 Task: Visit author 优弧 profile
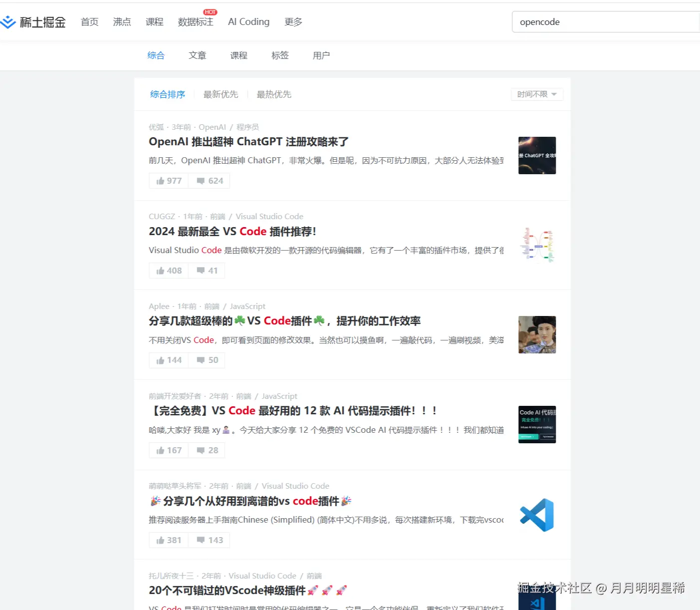pyautogui.click(x=156, y=127)
